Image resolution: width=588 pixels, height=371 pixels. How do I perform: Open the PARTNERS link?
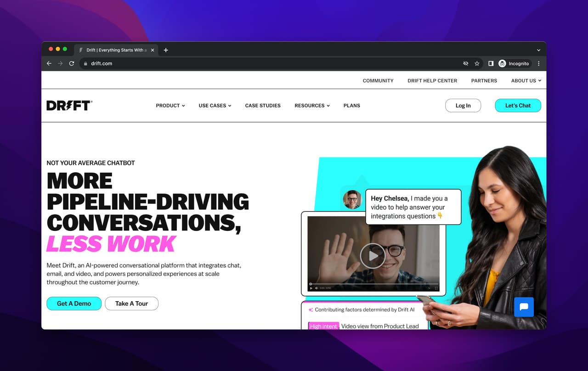point(484,80)
